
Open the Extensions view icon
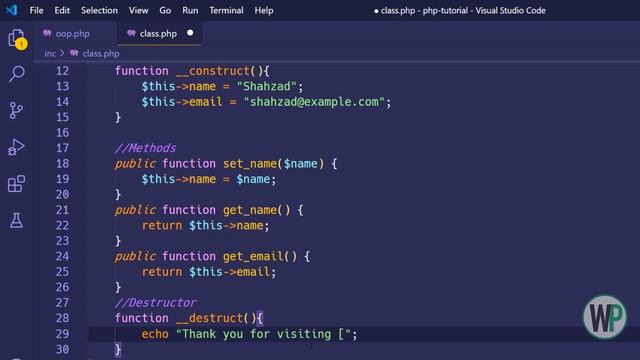pyautogui.click(x=16, y=184)
